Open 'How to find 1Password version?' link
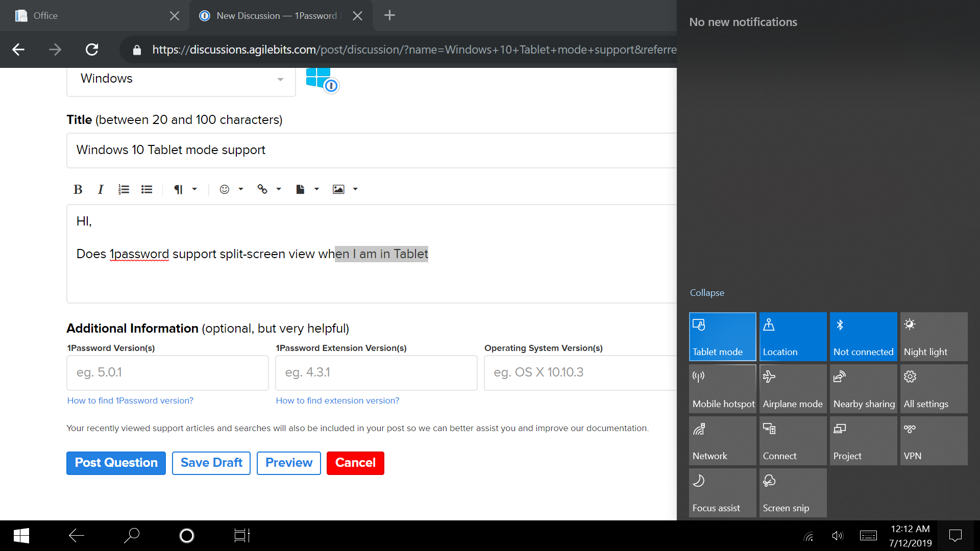980x551 pixels. [130, 400]
